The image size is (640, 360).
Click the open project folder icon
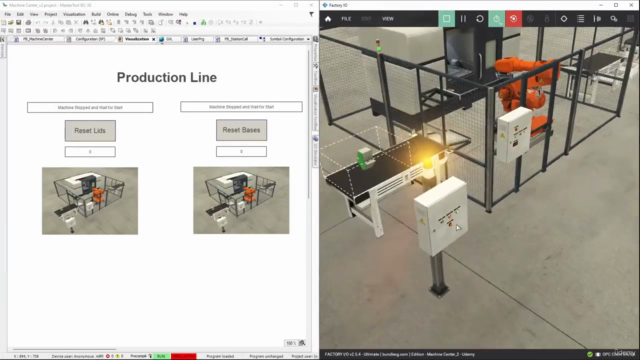coord(11,22)
